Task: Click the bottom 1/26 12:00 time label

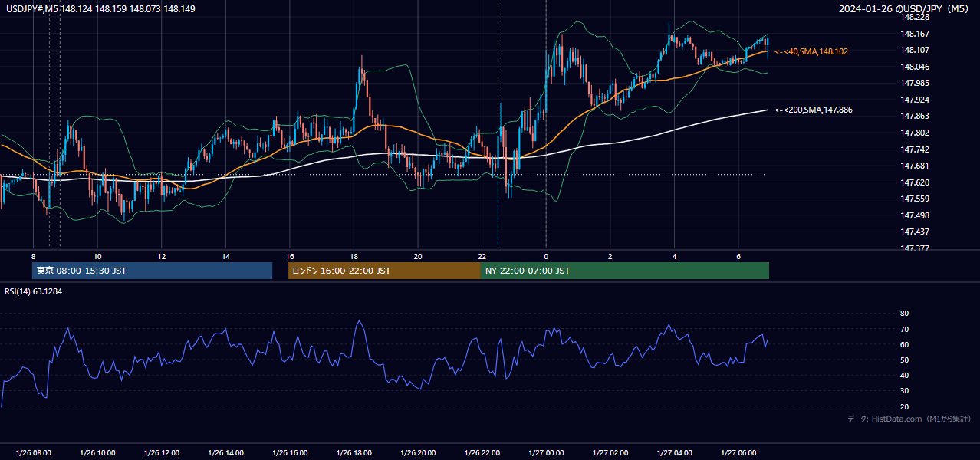Action: point(161,453)
